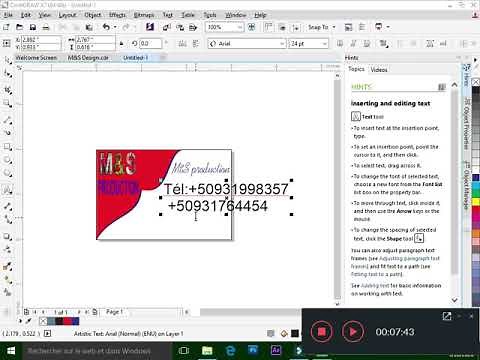480x360 pixels.
Task: Toggle the Show Guidelines button
Action: tap(296, 27)
